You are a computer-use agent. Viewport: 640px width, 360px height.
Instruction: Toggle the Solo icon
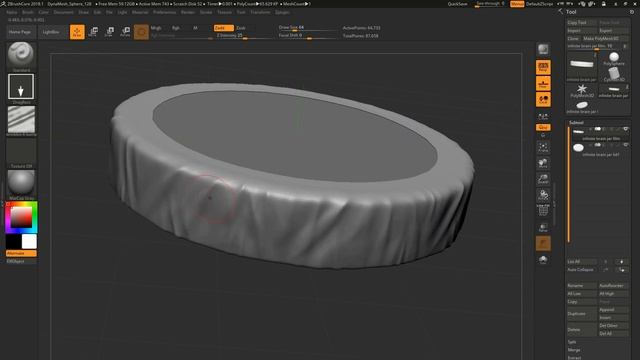point(543,260)
